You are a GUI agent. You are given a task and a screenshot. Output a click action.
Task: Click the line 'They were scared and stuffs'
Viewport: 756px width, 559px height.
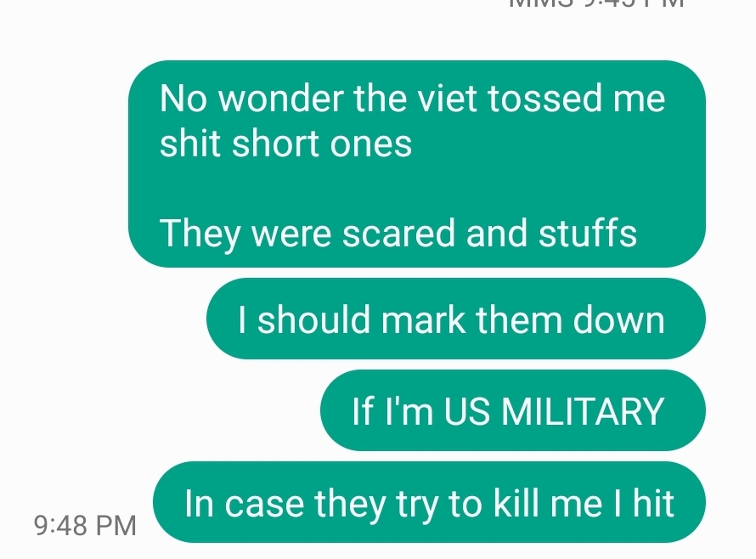[x=398, y=234]
